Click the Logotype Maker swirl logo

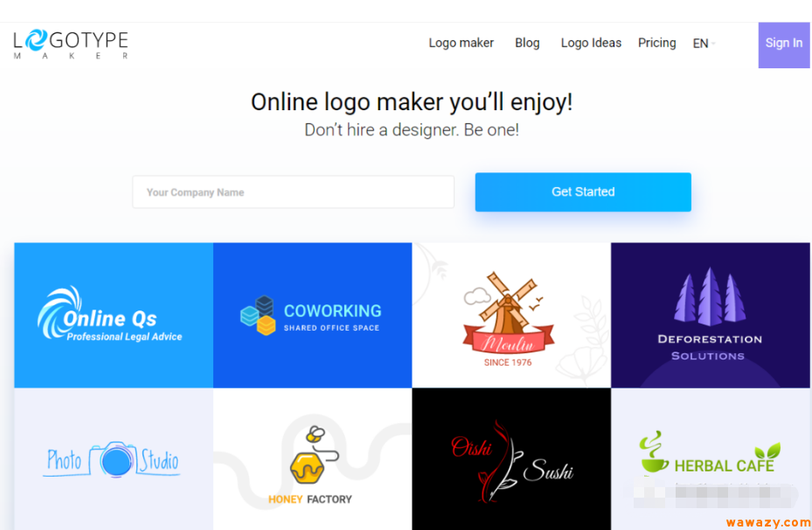[x=36, y=40]
